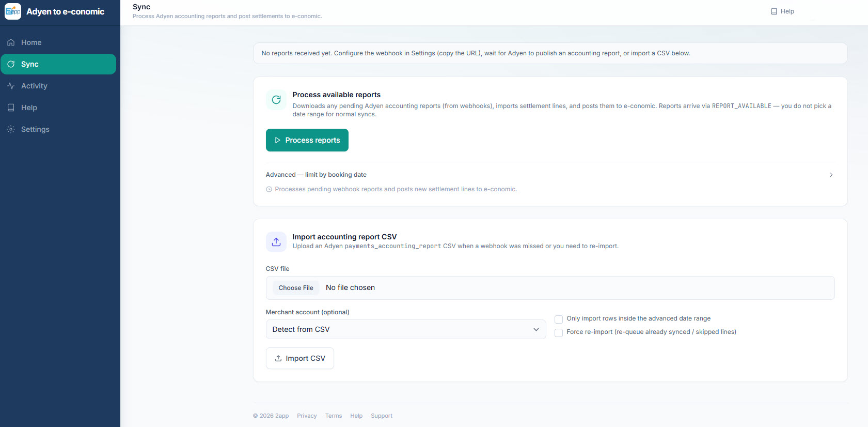Click the CSV file input field
The image size is (868, 427).
550,288
